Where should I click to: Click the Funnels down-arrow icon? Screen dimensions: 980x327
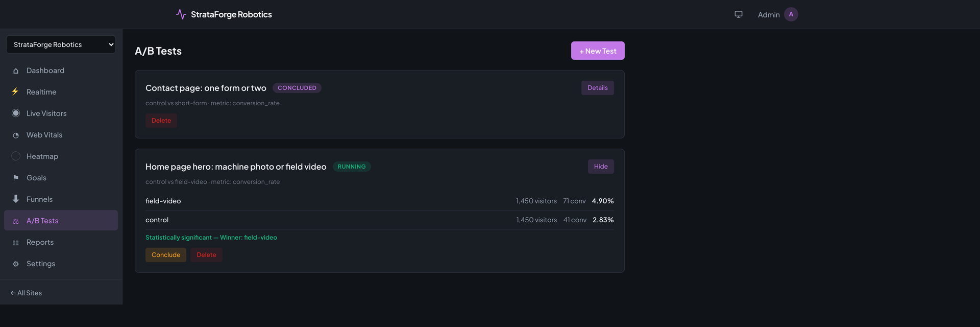tap(16, 199)
